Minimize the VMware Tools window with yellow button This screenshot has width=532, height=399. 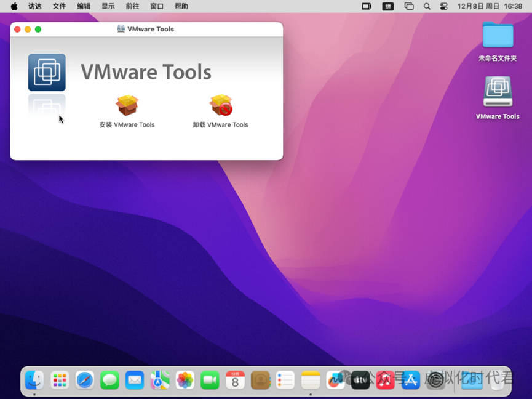coord(28,30)
